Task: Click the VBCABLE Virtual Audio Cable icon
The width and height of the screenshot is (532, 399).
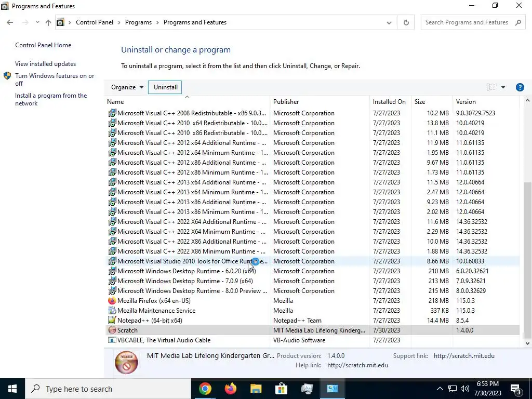Action: [x=112, y=340]
